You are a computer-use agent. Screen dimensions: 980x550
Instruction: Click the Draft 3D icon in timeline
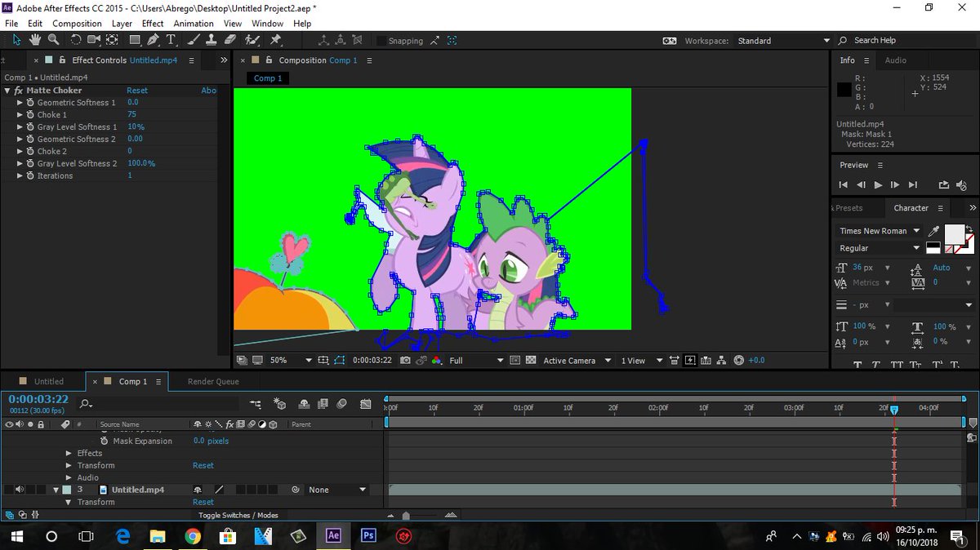coord(280,403)
